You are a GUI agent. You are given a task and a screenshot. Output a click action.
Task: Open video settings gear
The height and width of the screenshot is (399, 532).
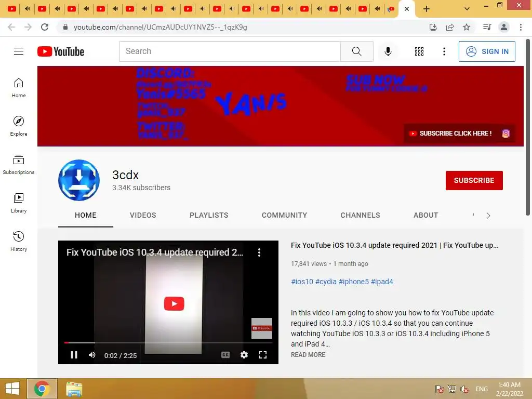[x=244, y=355]
